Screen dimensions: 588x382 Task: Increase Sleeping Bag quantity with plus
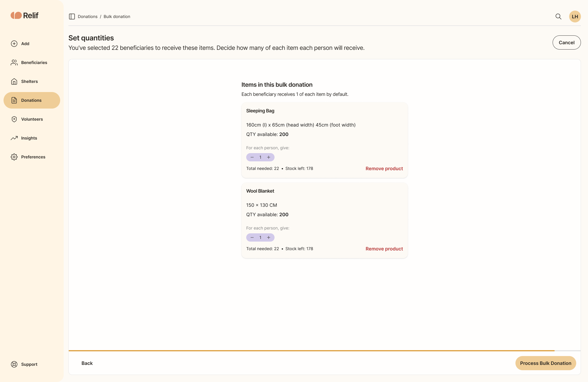point(269,157)
